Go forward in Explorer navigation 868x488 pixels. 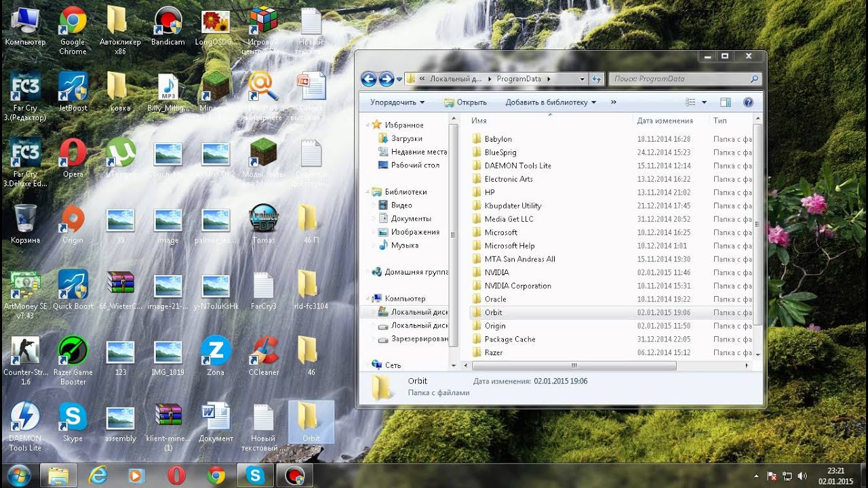click(387, 79)
